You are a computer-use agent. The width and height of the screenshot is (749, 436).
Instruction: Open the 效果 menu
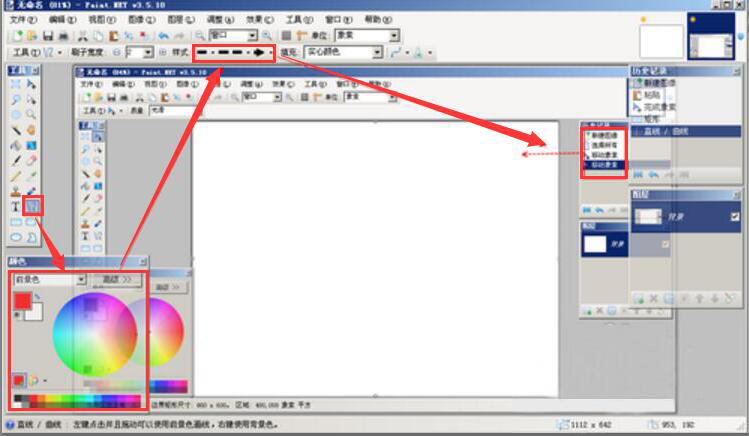click(260, 20)
